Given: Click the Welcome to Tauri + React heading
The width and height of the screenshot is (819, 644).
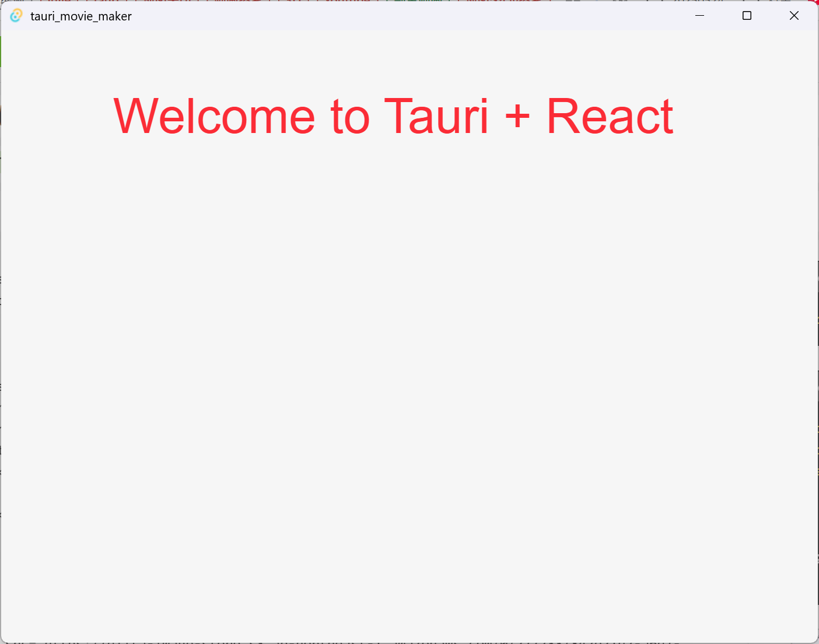Looking at the screenshot, I should (394, 116).
